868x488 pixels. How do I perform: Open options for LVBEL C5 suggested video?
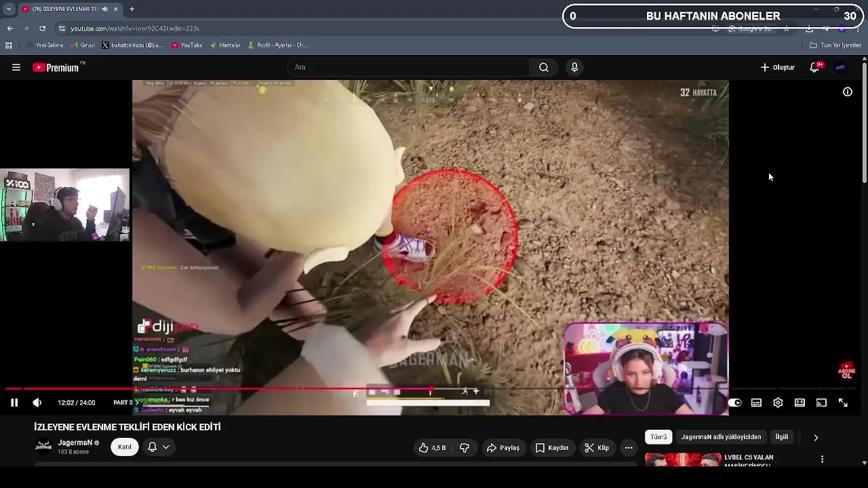pyautogui.click(x=822, y=460)
